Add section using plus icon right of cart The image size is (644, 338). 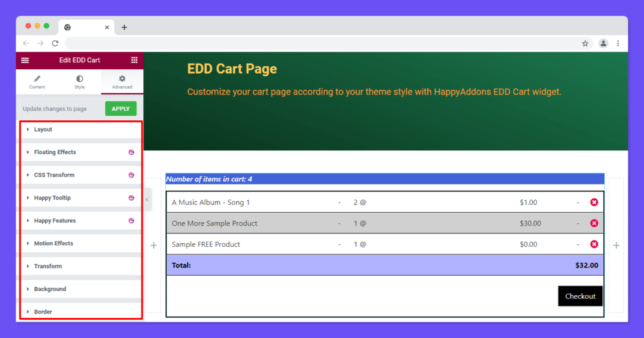616,245
